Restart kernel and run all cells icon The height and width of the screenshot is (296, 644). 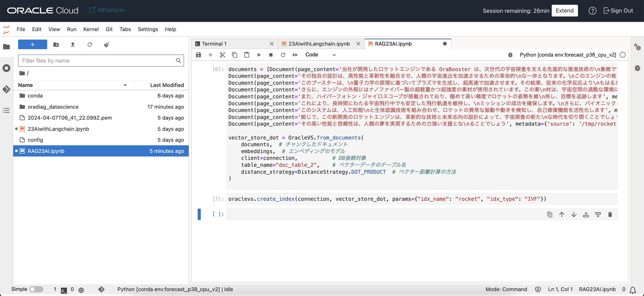[x=295, y=55]
